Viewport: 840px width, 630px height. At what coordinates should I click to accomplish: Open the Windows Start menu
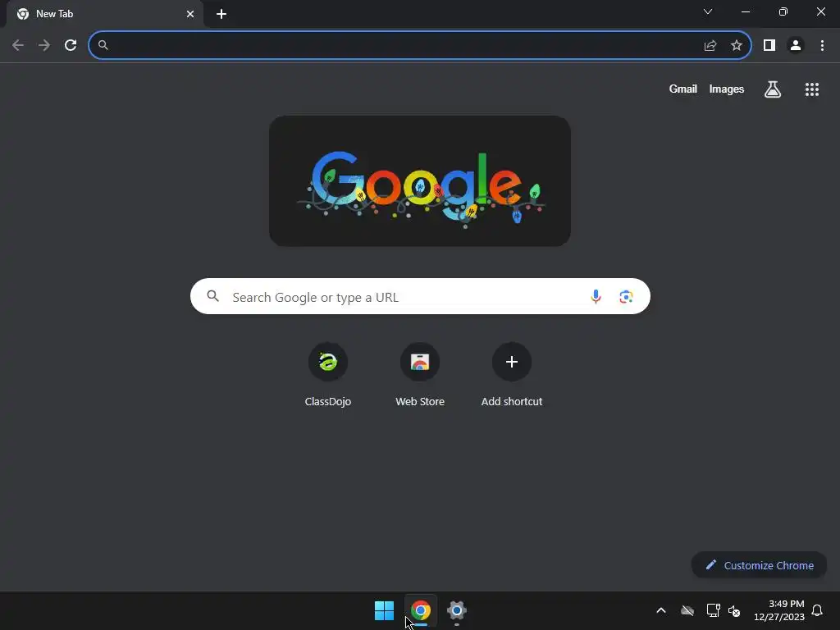pyautogui.click(x=384, y=610)
